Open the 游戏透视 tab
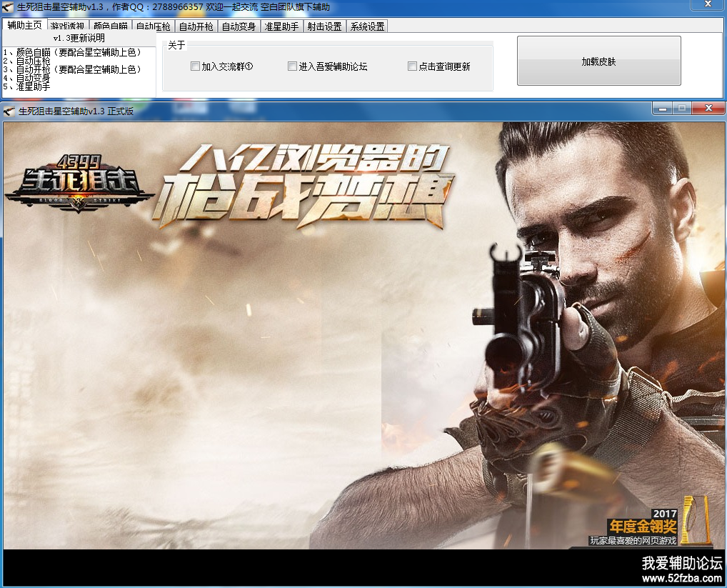The width and height of the screenshot is (727, 588). coord(68,26)
